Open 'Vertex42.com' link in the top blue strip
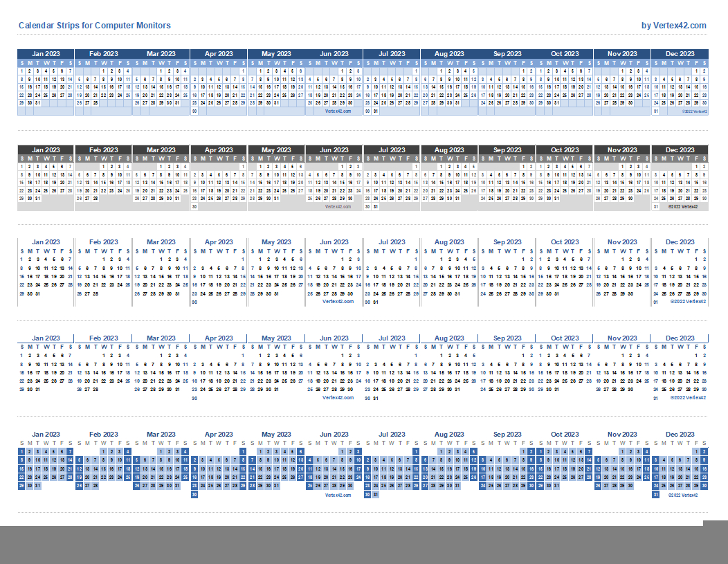 [338, 111]
